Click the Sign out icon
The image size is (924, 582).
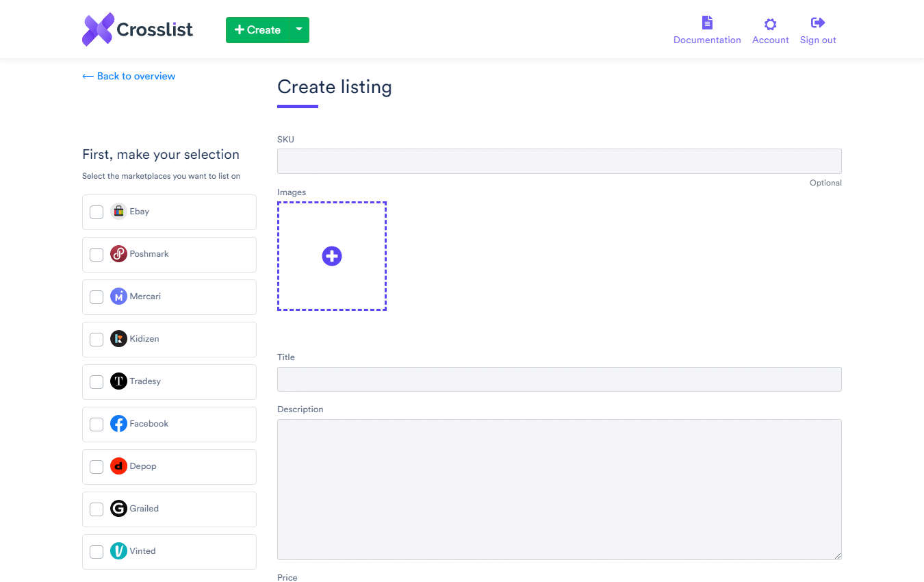818,23
